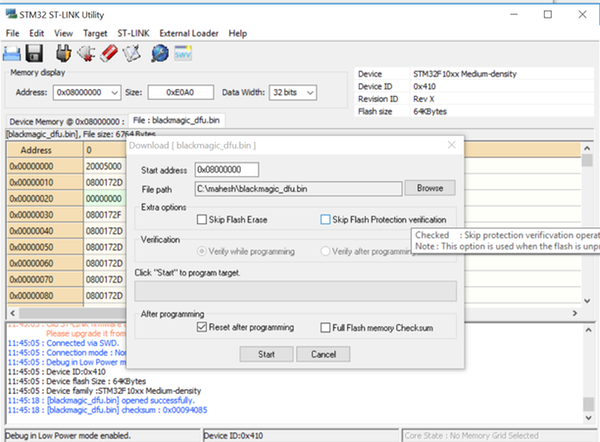The height and width of the screenshot is (442, 600).
Task: Click memory grid vertical scrollbar up arrow
Action: click(x=587, y=148)
